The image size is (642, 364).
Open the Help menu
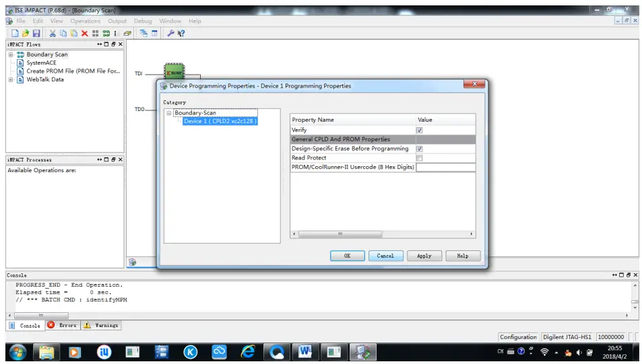pos(195,21)
